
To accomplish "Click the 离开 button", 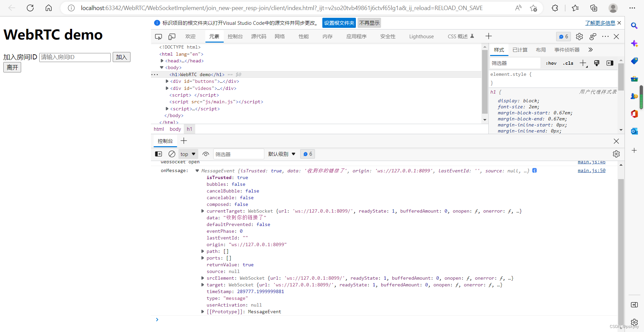I will (x=12, y=67).
